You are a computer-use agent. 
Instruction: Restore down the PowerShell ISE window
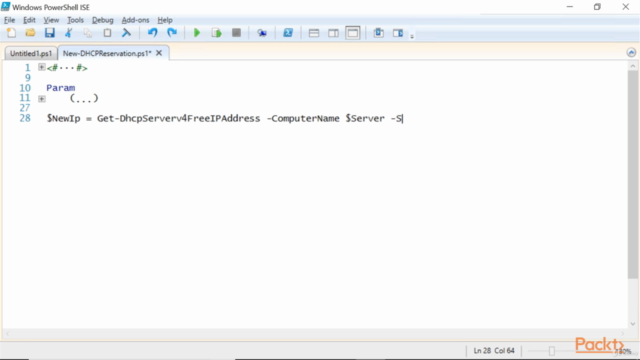[x=597, y=7]
